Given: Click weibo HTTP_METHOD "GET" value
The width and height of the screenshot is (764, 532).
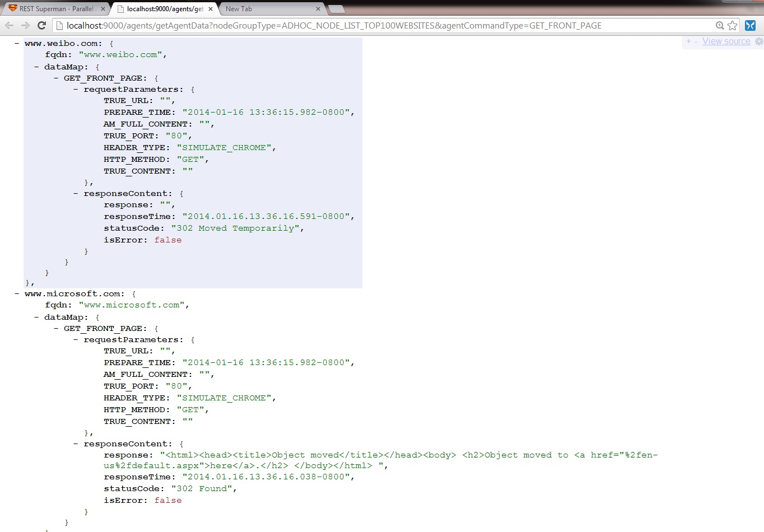Looking at the screenshot, I should tap(190, 159).
